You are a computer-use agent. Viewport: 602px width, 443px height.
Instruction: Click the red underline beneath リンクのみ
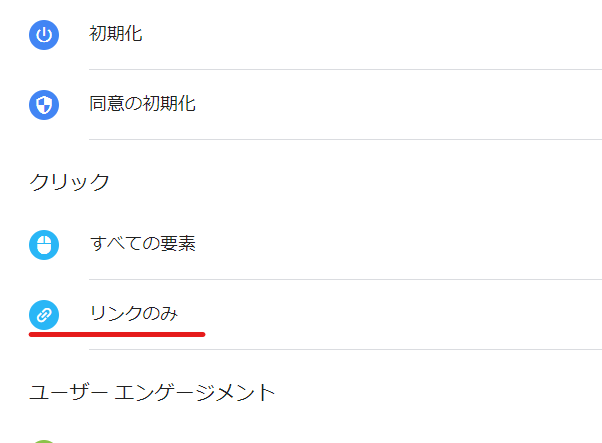117,334
